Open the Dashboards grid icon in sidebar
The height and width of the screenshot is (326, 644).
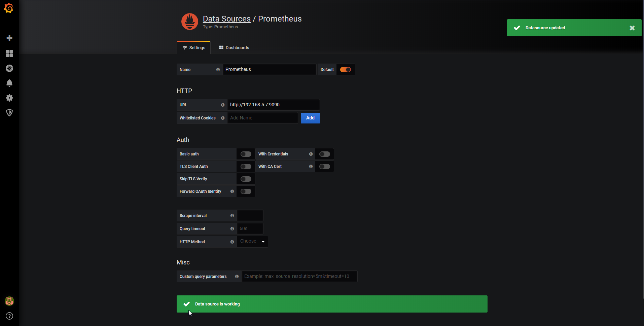coord(9,53)
